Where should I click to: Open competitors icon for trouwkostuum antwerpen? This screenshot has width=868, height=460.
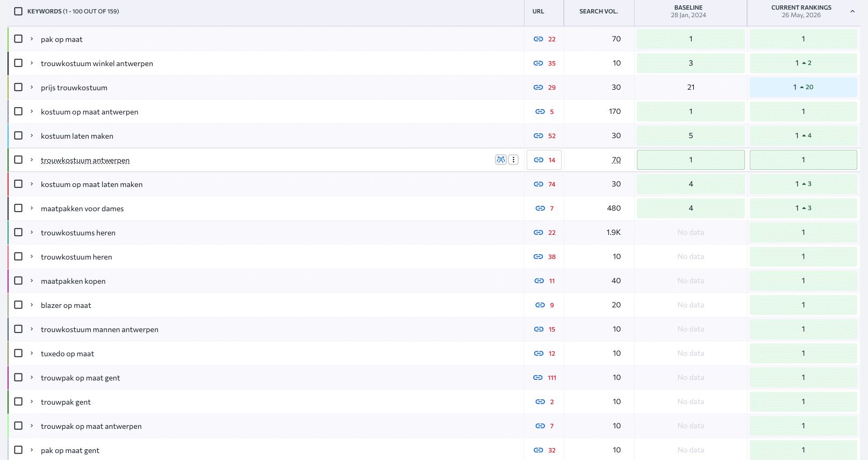point(501,160)
